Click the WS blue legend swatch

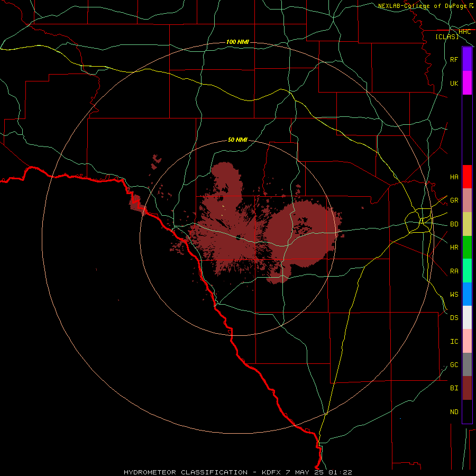[x=467, y=294]
